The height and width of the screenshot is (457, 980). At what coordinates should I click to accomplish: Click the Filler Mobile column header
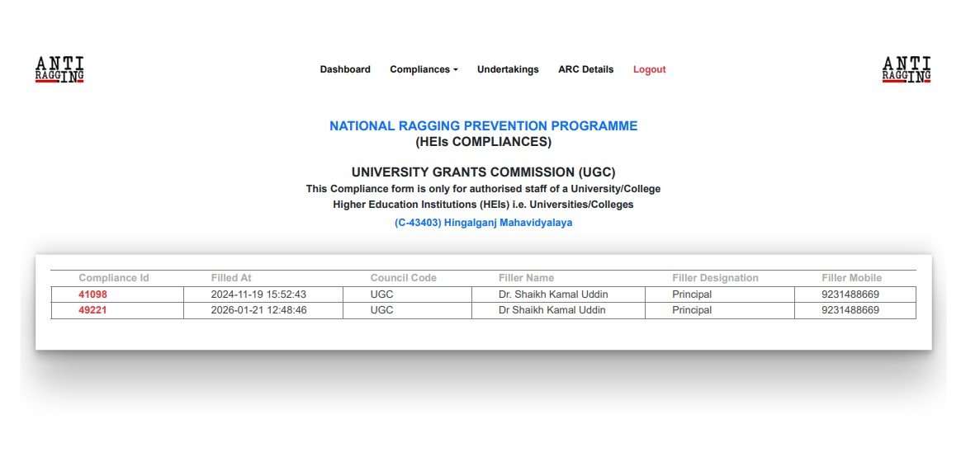point(851,278)
